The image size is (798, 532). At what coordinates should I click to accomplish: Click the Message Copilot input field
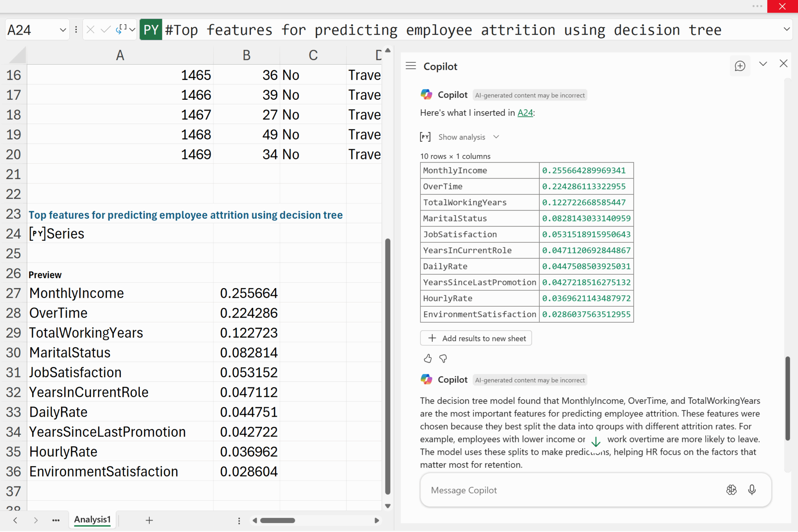(565, 490)
